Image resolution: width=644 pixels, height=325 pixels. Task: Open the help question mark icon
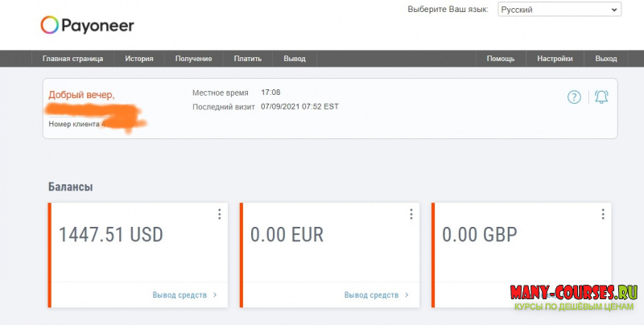(574, 97)
